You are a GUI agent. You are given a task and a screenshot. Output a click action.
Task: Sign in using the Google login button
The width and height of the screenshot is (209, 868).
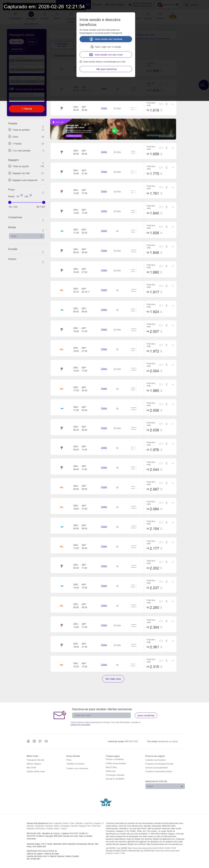[x=106, y=47]
